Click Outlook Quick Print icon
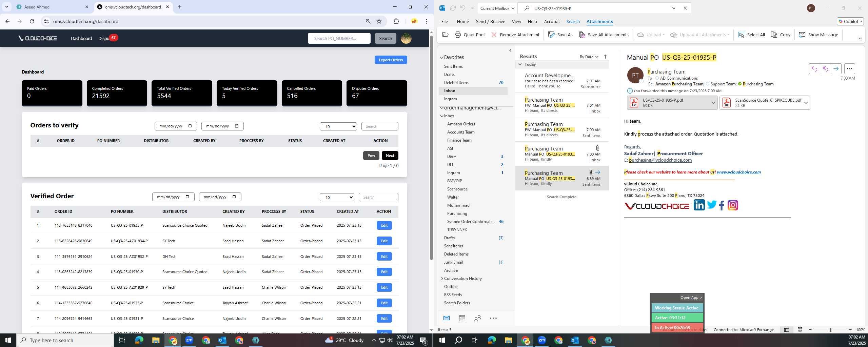The image size is (868, 347). [x=470, y=35]
